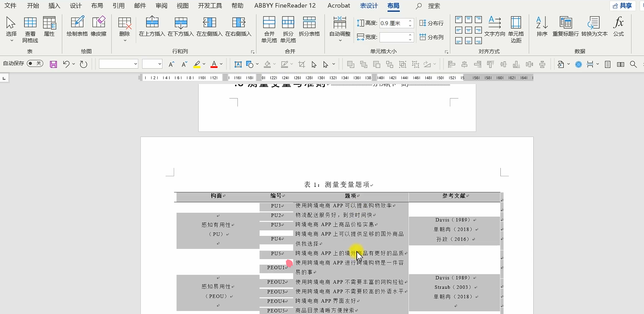Toggle View Gridlines (查看网格线)
This screenshot has height=314, width=644.
(x=30, y=29)
